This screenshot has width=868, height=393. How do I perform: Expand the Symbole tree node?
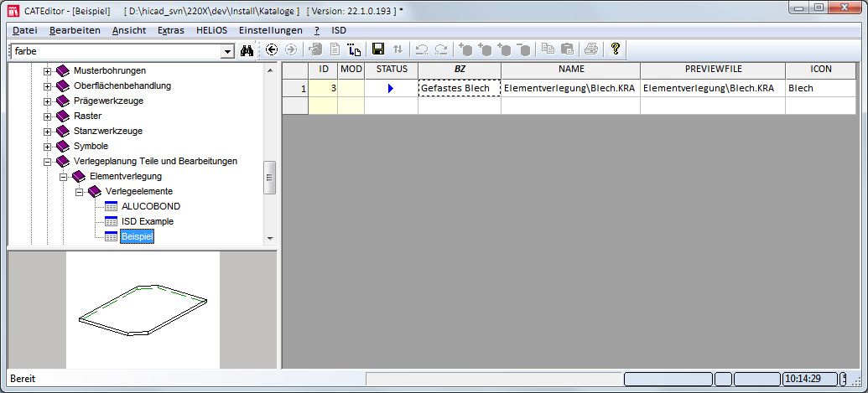[x=48, y=147]
